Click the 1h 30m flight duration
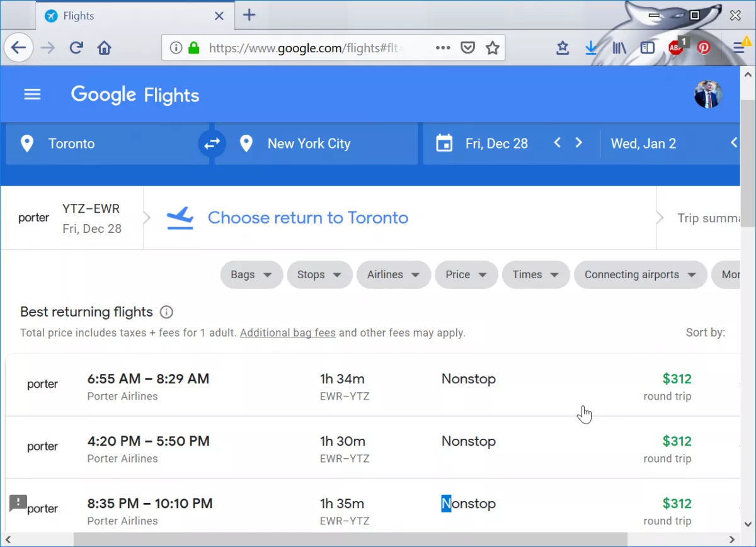The height and width of the screenshot is (547, 756). click(x=343, y=441)
